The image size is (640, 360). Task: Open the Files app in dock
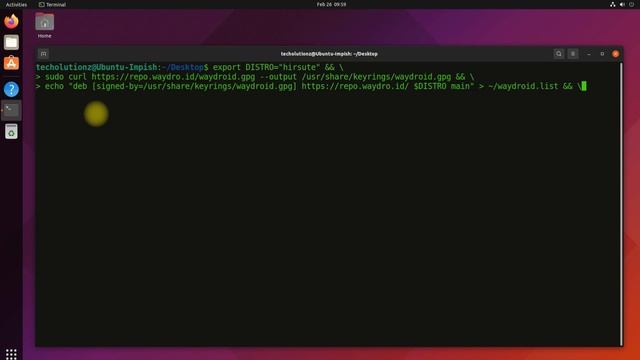tap(11, 42)
